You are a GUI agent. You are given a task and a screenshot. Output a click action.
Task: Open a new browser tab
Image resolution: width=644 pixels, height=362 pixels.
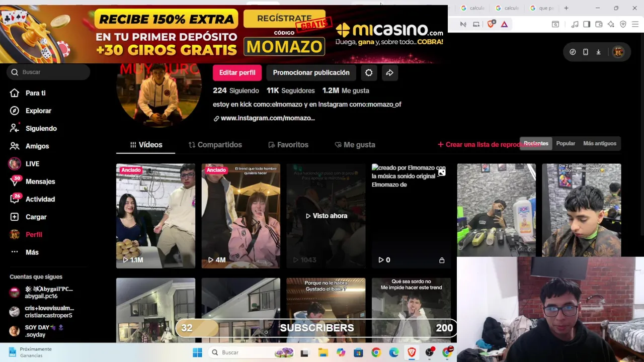(x=566, y=8)
